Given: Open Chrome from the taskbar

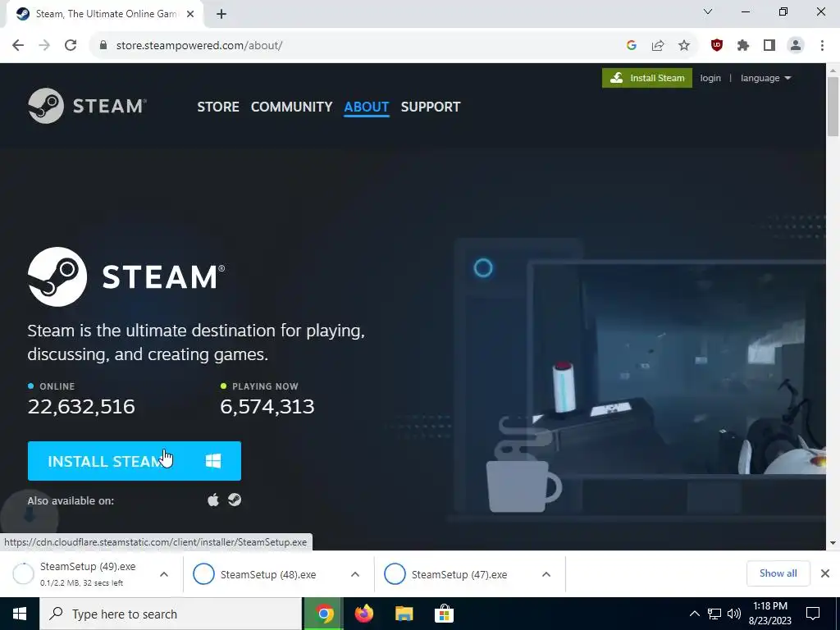Looking at the screenshot, I should (324, 614).
